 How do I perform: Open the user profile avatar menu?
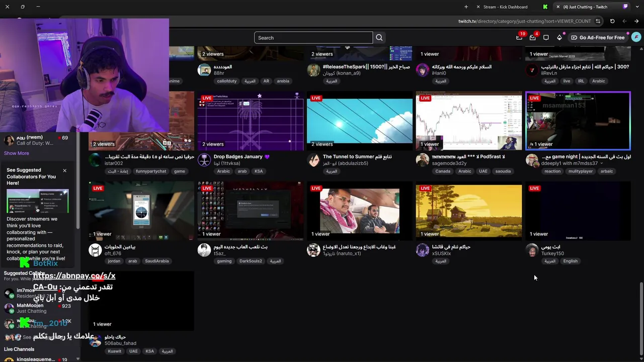coord(636,37)
